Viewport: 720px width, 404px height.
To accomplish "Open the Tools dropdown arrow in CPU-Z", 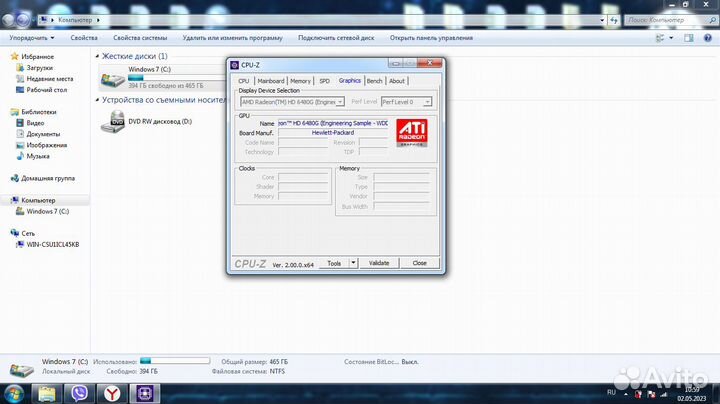I will (350, 263).
